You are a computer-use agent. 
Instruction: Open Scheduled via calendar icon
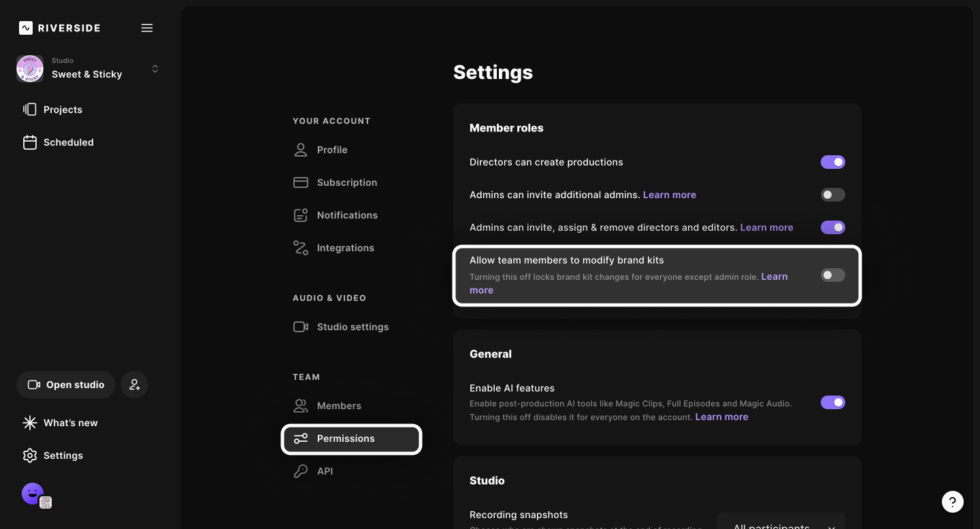[29, 142]
